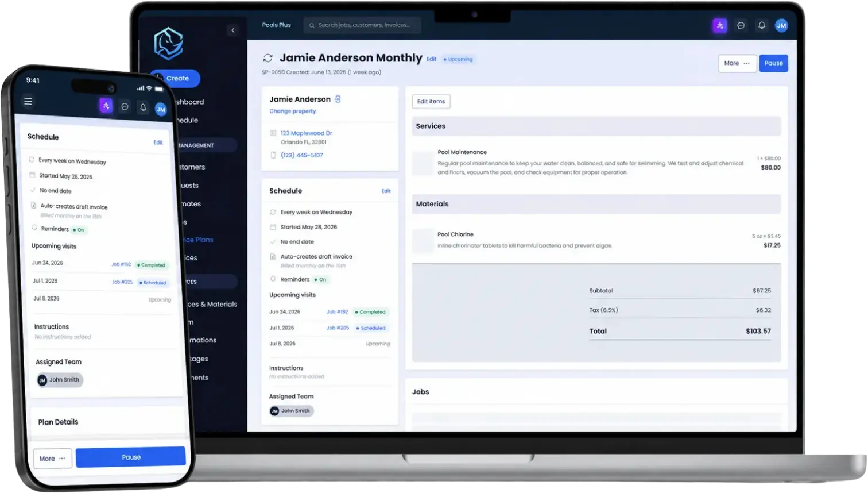The height and width of the screenshot is (493, 868).
Task: Click the Create button in laptop sidebar
Action: pyautogui.click(x=175, y=78)
